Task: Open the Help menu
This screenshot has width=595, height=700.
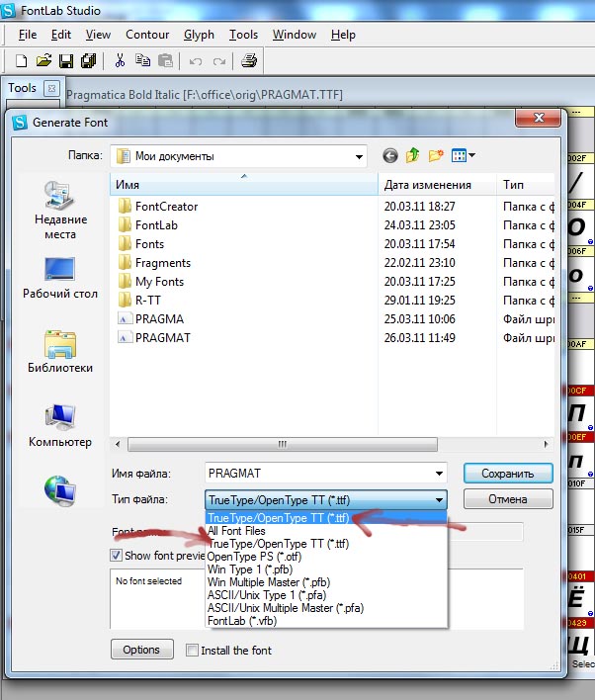Action: coord(343,35)
